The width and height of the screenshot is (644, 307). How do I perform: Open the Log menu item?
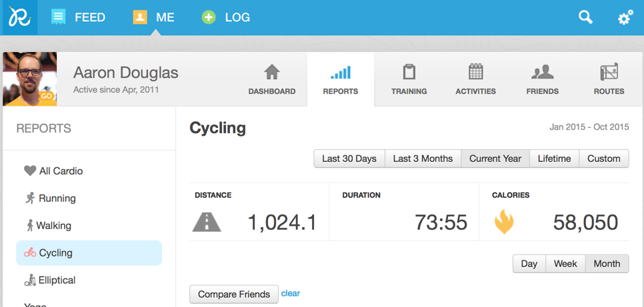coord(226,17)
